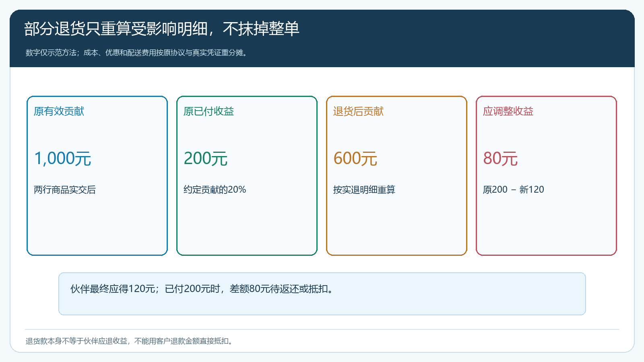
Task: Click the 退货后贡献 card heading
Action: tap(358, 111)
